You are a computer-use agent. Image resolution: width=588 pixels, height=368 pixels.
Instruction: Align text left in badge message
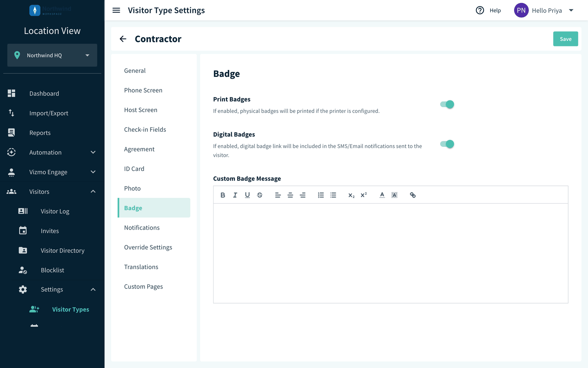pos(278,195)
